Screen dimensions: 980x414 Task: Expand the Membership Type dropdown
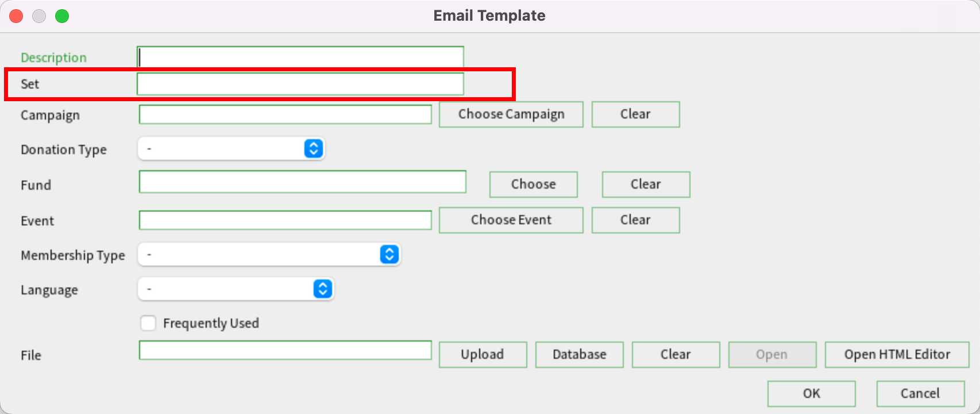click(389, 254)
